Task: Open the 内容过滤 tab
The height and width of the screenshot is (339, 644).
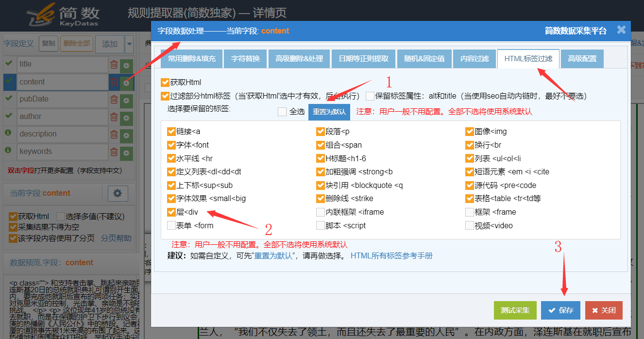Action: (x=475, y=59)
